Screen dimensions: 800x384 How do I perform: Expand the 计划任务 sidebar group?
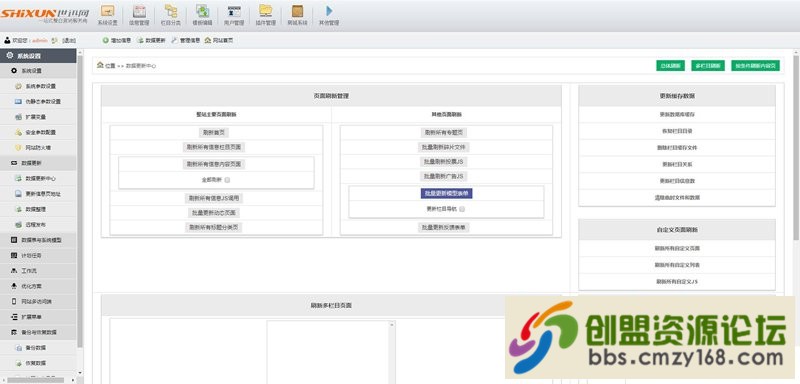coord(39,255)
